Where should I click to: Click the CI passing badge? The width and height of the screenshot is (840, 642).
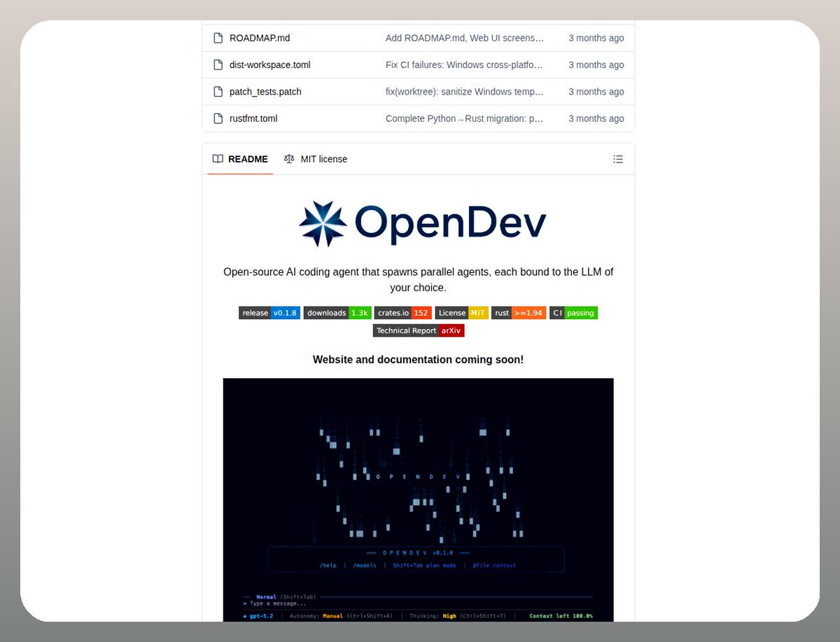point(573,313)
